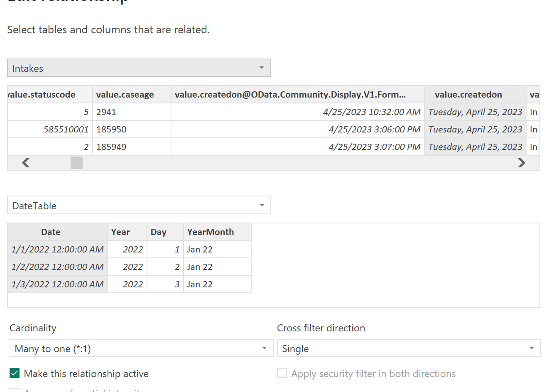The width and height of the screenshot is (549, 392).
Task: Uncheck Make this relationship active
Action: click(x=15, y=373)
